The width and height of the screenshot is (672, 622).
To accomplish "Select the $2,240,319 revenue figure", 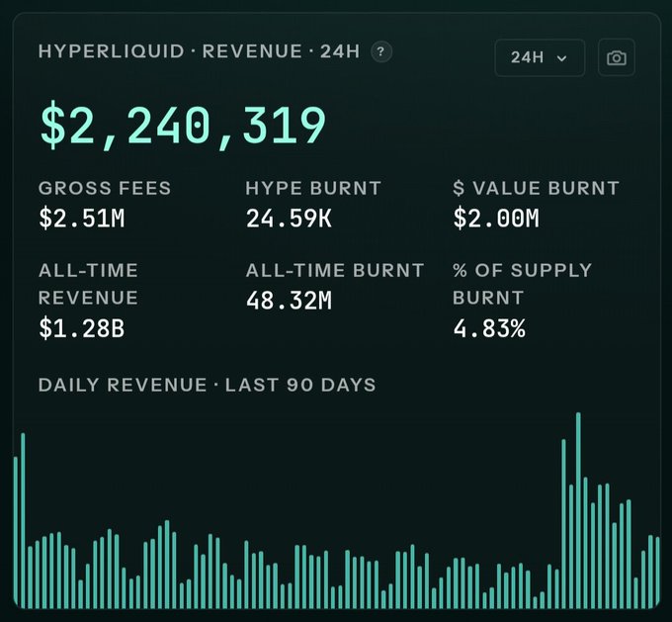I will [183, 125].
